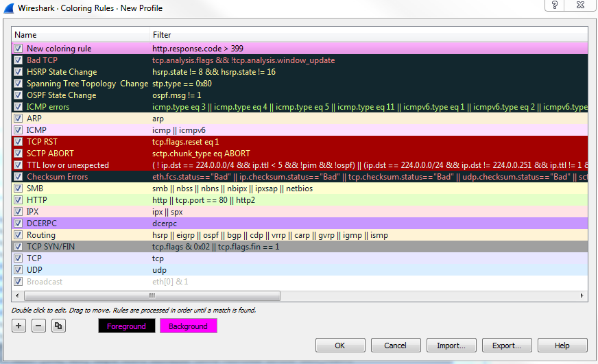The height and width of the screenshot is (364, 598).
Task: Click the Wireshark fin icon in title bar
Action: coord(9,8)
